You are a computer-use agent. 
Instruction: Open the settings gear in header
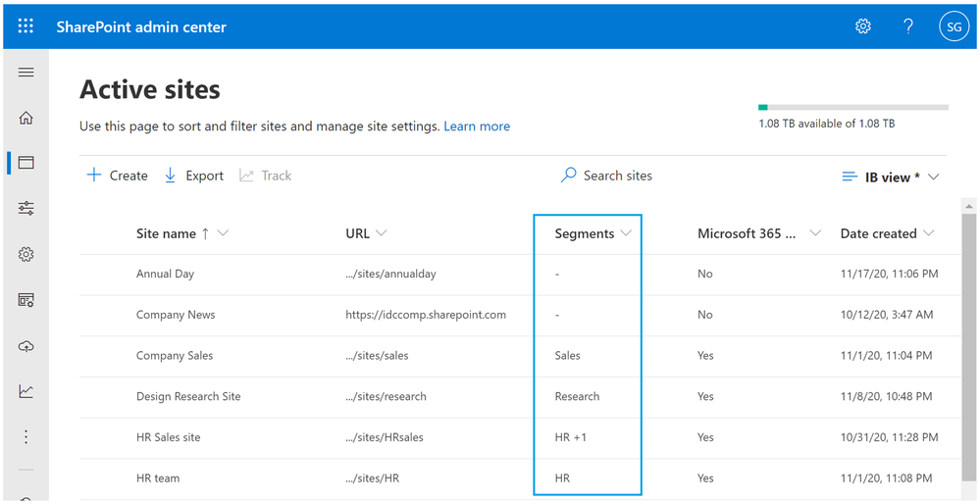863,26
